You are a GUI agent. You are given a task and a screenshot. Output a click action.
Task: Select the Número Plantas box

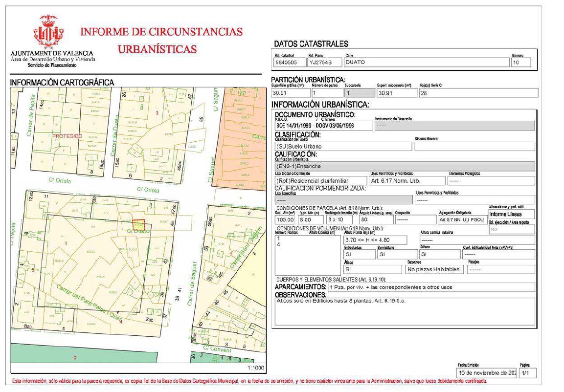click(x=308, y=255)
